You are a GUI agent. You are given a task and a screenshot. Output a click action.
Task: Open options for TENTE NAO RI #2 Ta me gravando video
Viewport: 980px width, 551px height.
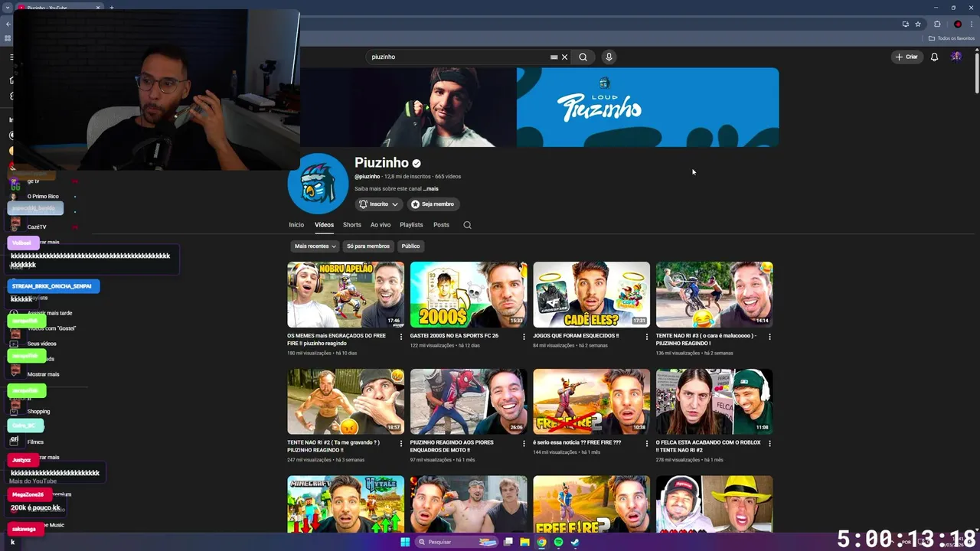(x=401, y=443)
